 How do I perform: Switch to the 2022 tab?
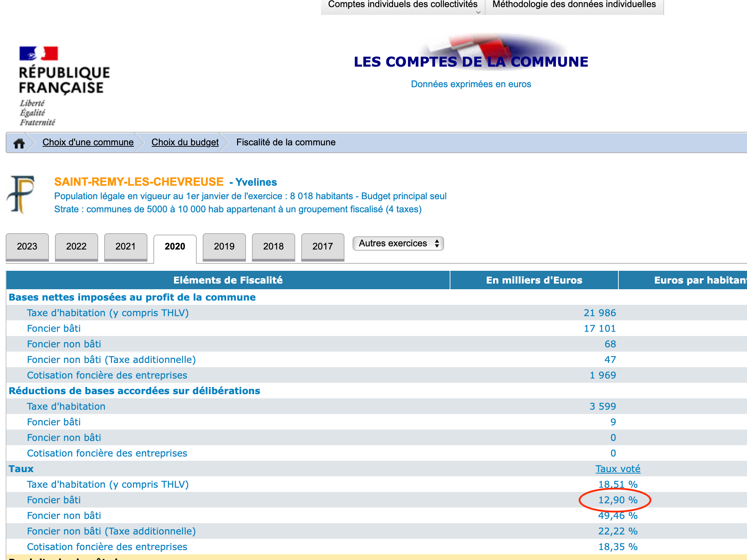point(76,246)
